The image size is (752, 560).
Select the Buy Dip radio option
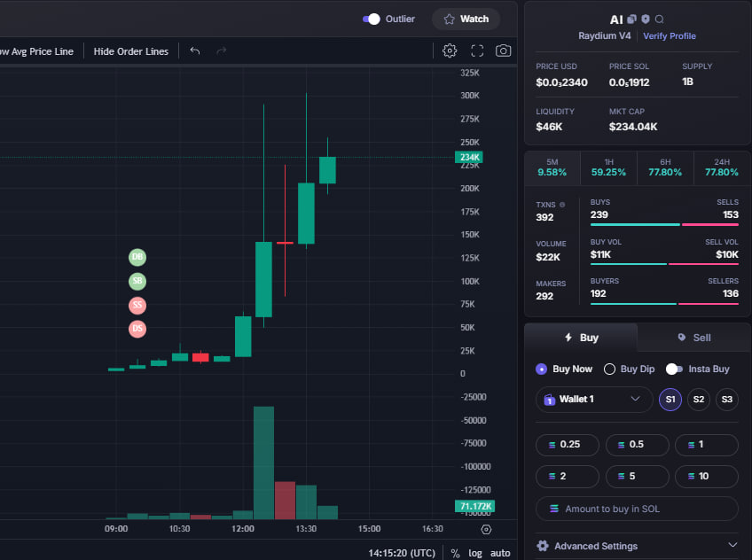point(609,369)
